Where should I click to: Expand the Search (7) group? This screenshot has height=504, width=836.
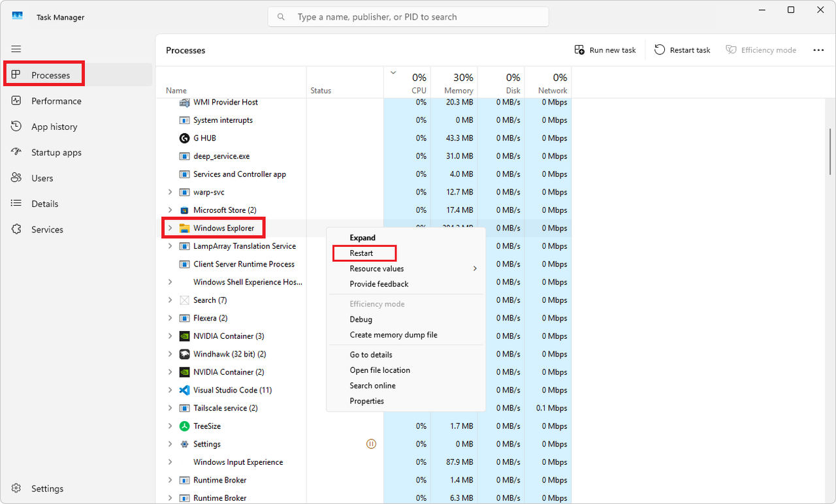pyautogui.click(x=170, y=300)
